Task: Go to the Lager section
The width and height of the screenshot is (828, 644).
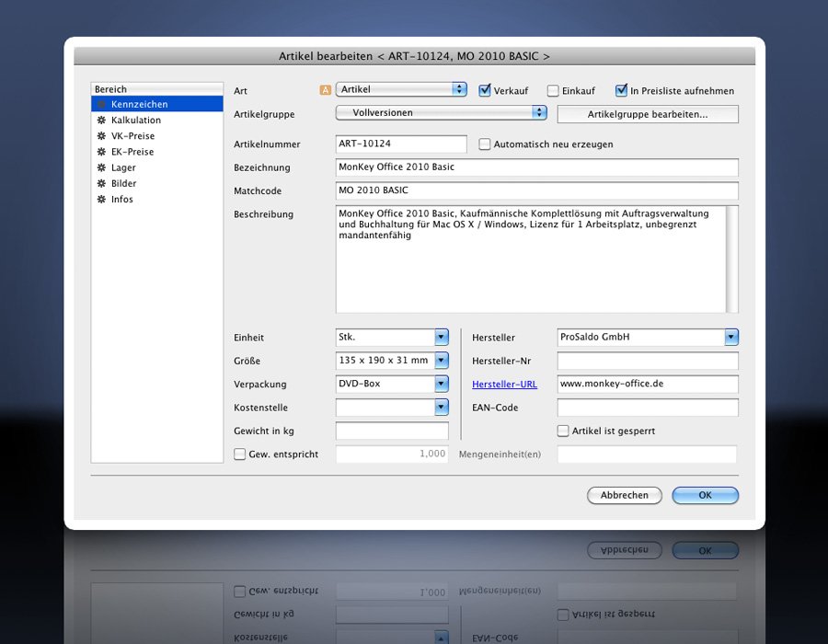Action: [x=156, y=167]
